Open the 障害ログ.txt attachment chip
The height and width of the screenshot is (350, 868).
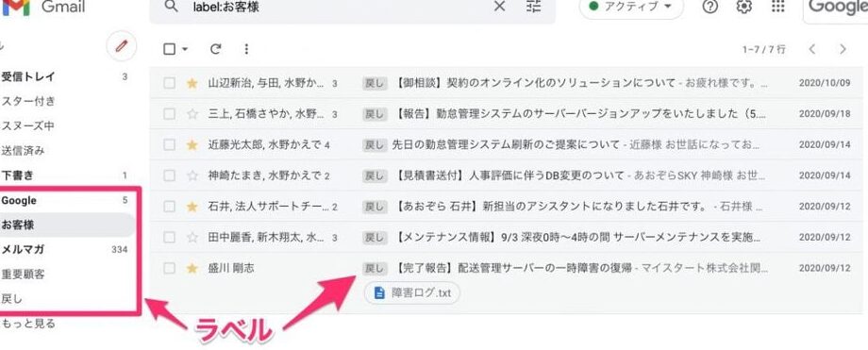(x=412, y=293)
